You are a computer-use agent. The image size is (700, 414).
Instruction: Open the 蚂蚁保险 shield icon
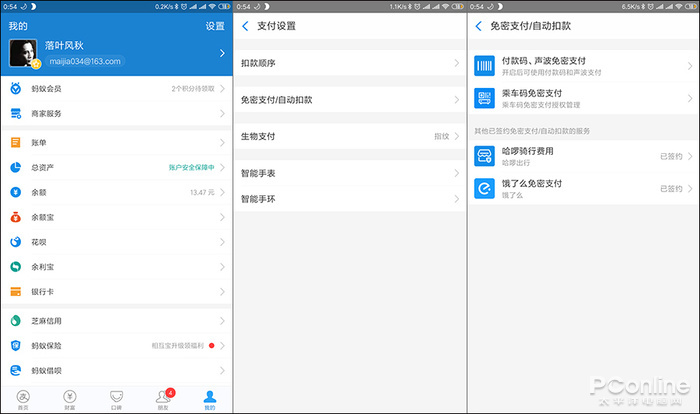pyautogui.click(x=16, y=346)
